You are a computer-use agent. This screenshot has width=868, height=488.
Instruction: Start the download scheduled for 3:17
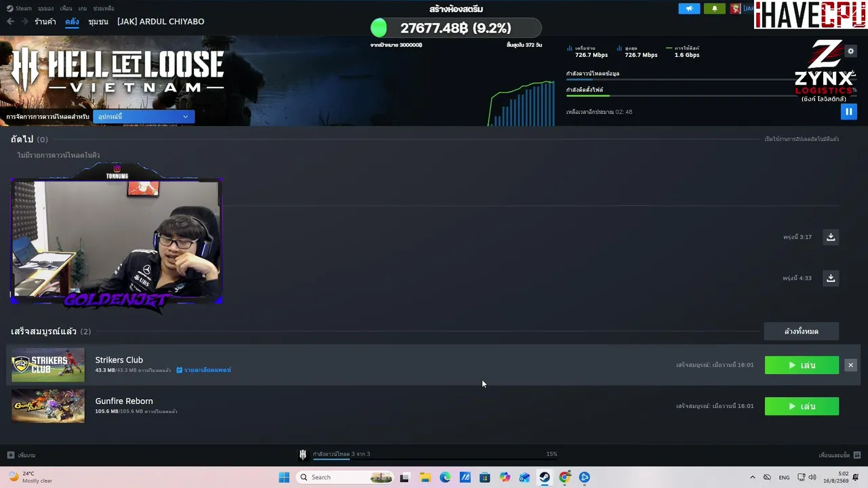tap(831, 237)
